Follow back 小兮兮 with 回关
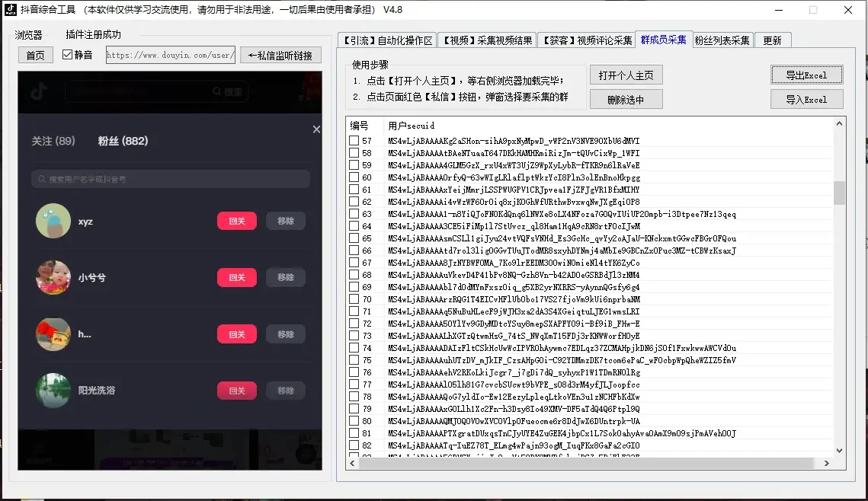Viewport: 868px width, 501px height. pos(237,277)
